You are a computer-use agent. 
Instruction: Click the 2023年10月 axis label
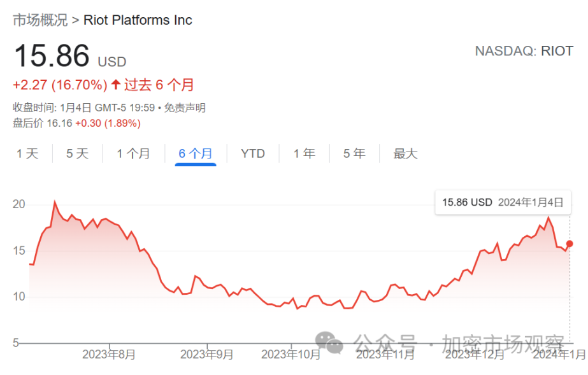(291, 355)
